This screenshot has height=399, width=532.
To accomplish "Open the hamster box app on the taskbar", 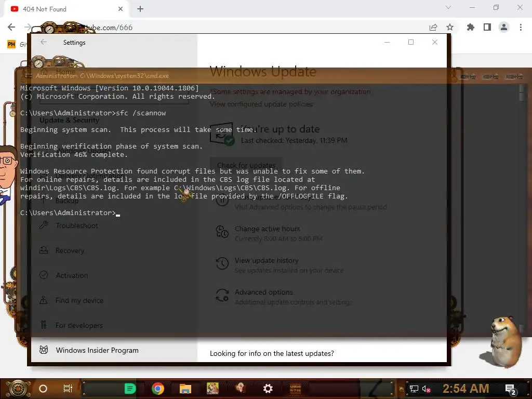I will (212, 389).
